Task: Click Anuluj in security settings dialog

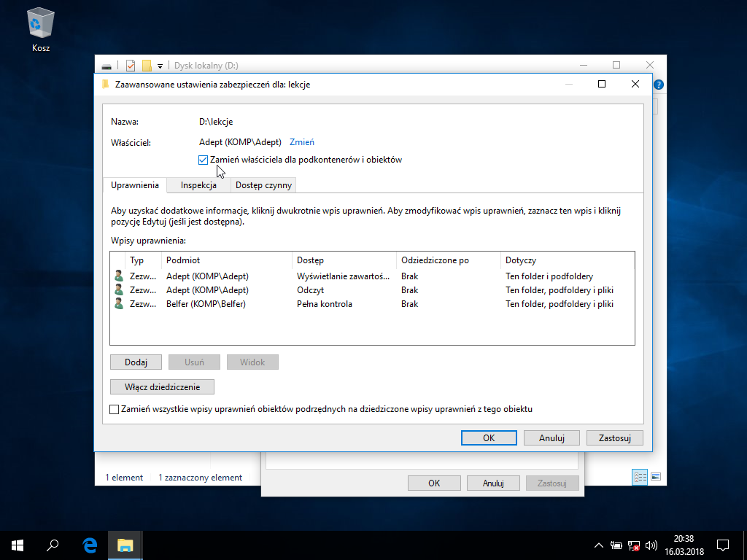Action: click(x=551, y=438)
